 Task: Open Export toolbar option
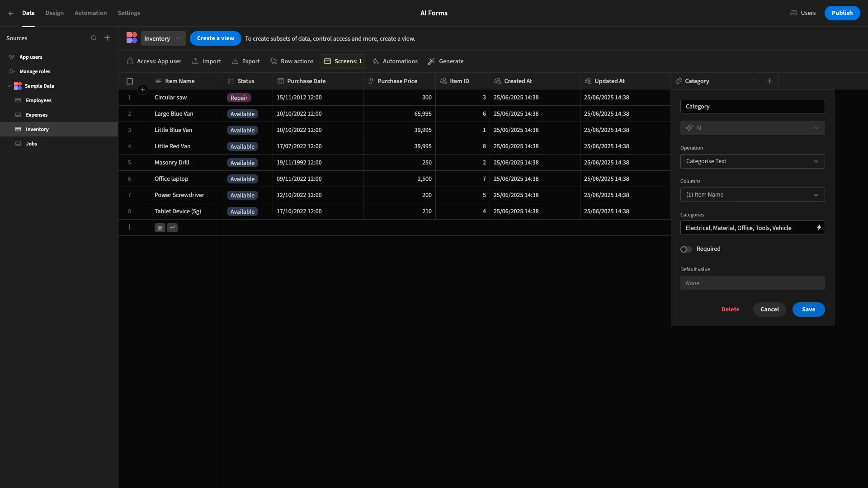245,61
